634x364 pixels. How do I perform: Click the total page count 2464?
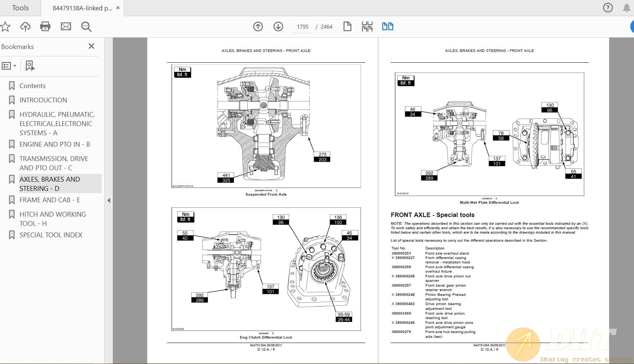click(327, 27)
